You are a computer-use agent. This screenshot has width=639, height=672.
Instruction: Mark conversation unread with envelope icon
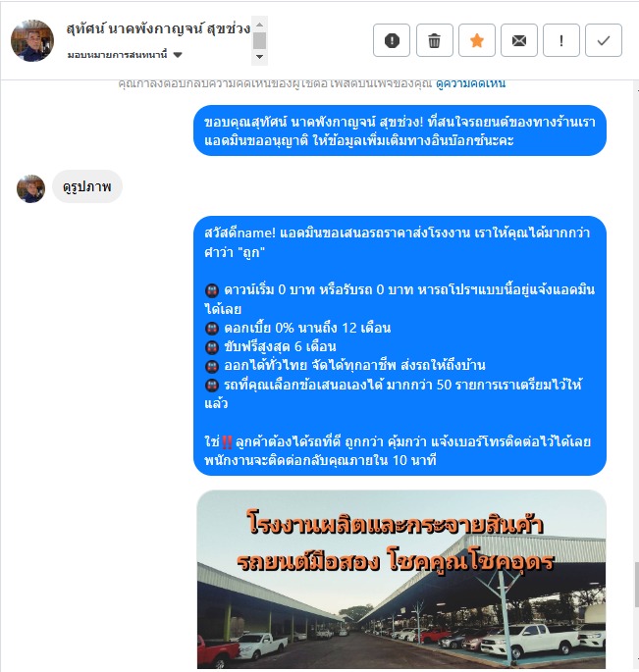point(519,40)
